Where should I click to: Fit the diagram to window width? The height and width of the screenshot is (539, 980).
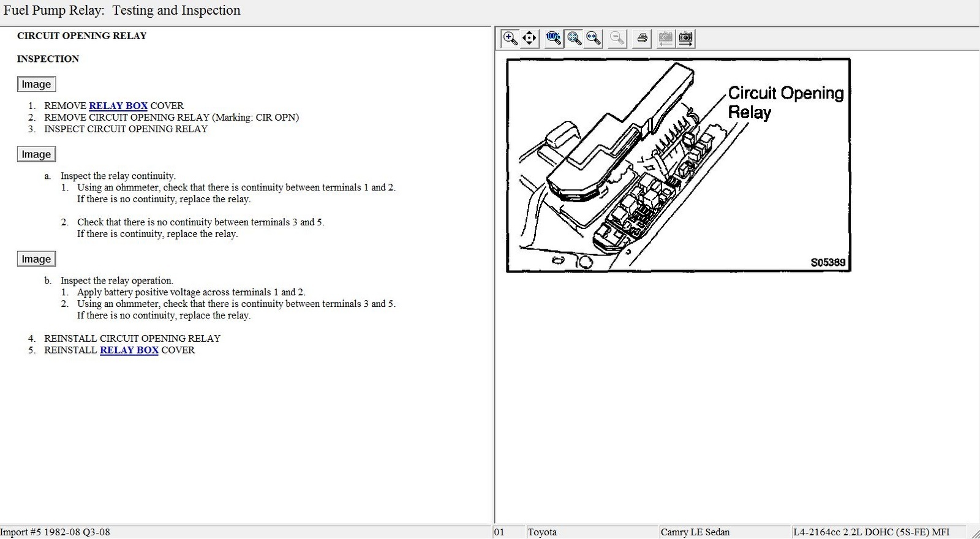coord(594,39)
